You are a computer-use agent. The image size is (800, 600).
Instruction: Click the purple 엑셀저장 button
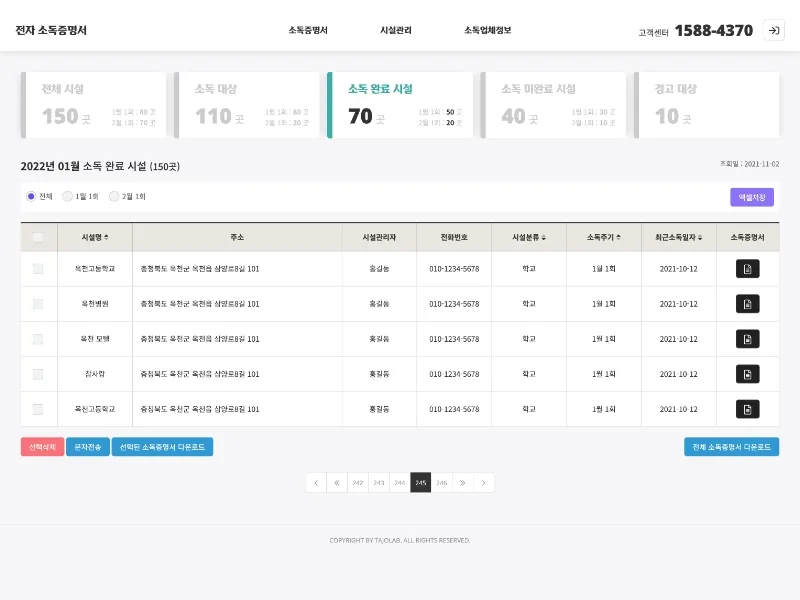pyautogui.click(x=752, y=197)
